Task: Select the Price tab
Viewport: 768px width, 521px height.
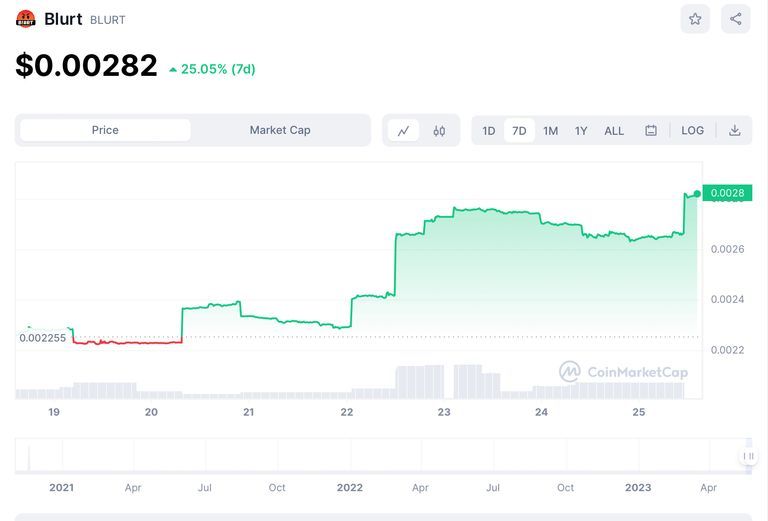Action: (105, 130)
